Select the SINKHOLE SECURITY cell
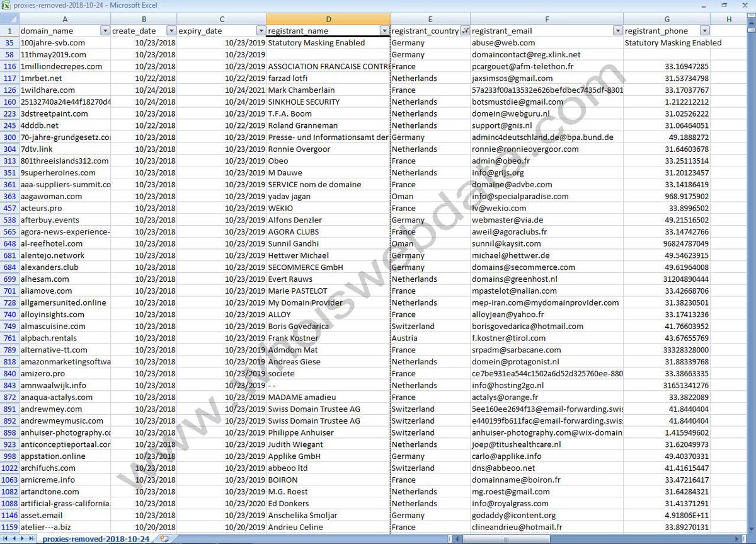 click(328, 102)
